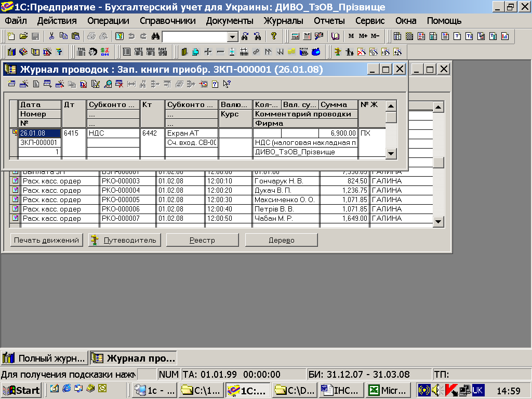Image resolution: width=532 pixels, height=399 pixels.
Task: Click the checkerboard turnover report icon
Action: pos(409,36)
